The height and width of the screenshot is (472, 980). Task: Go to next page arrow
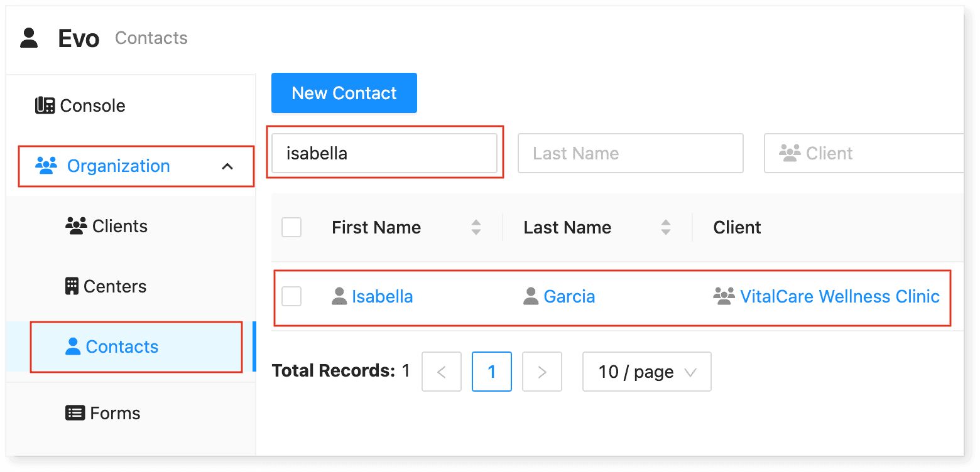pos(542,372)
